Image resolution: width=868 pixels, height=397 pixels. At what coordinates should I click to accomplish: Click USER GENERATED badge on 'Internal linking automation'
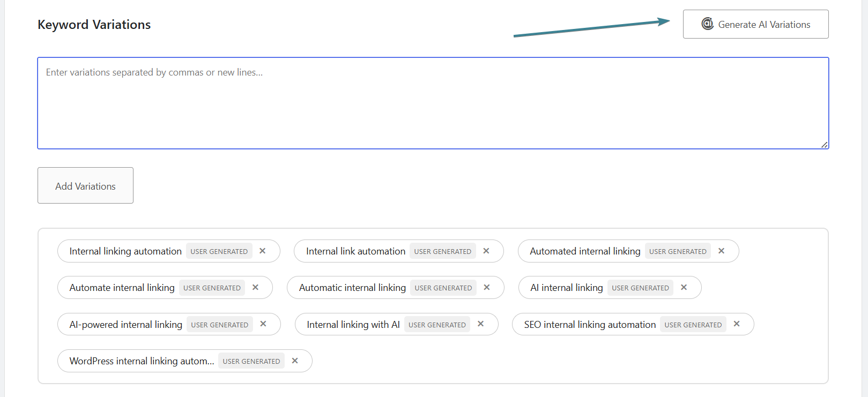[219, 251]
